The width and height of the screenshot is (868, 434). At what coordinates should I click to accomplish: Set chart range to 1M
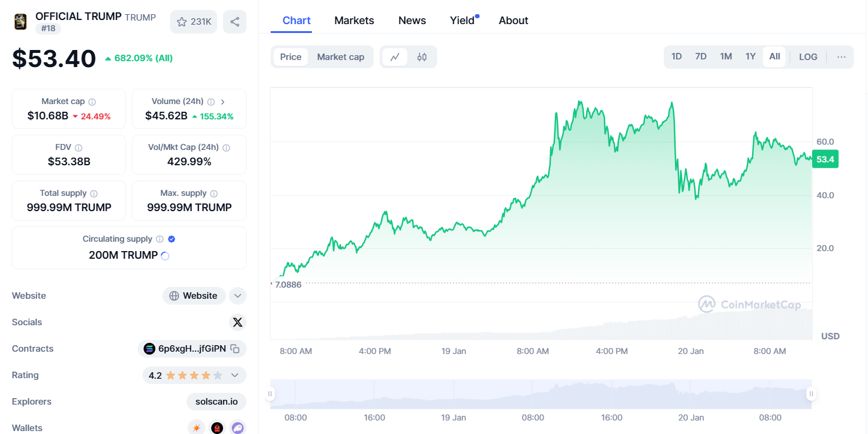click(726, 56)
